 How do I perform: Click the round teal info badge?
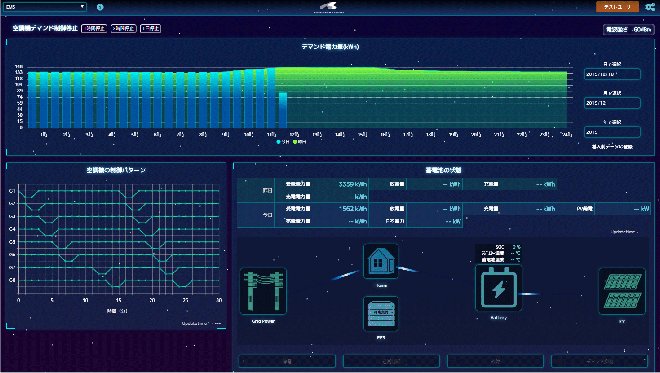[100, 7]
